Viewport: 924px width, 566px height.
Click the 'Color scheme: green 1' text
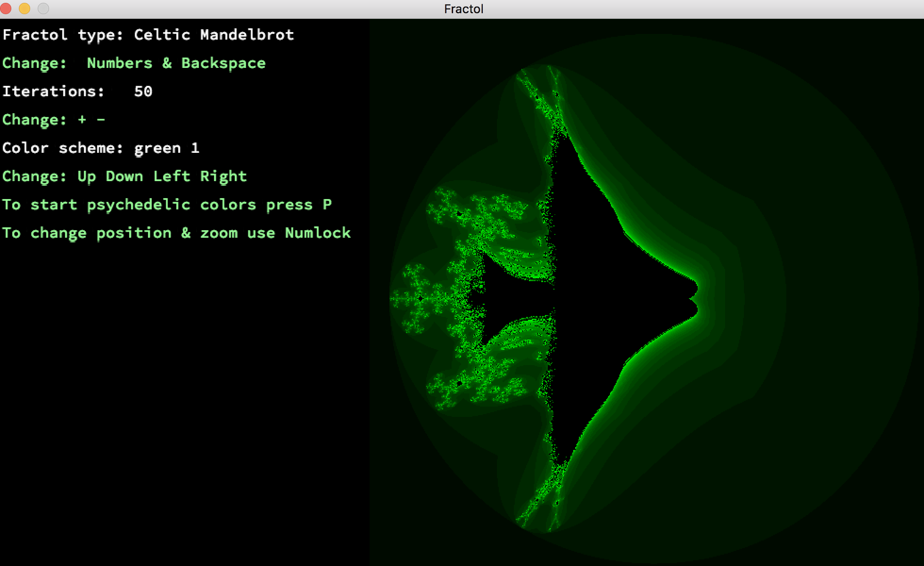tap(101, 148)
